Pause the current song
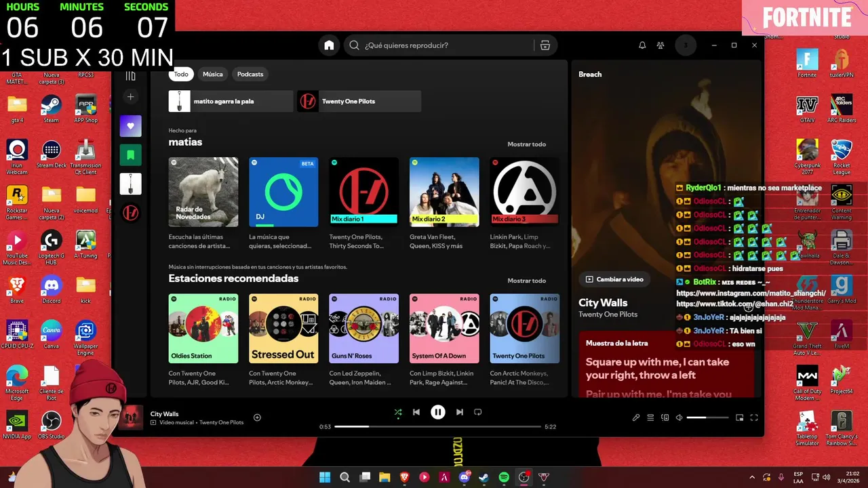The image size is (868, 488). pos(438,412)
